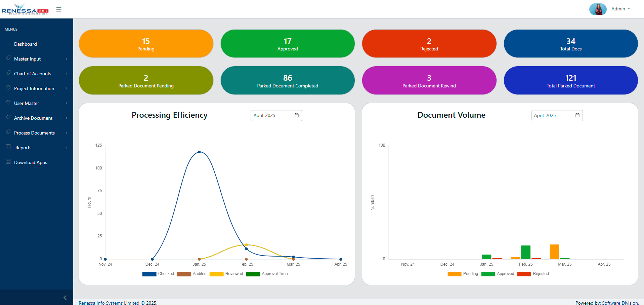Open the Admin user dropdown
This screenshot has height=305, width=644.
pos(620,9)
